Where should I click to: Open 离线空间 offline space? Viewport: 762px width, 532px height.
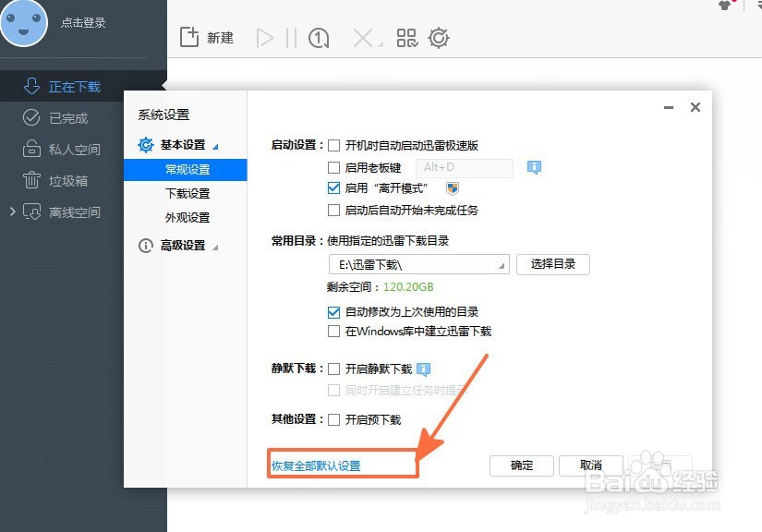tap(74, 212)
